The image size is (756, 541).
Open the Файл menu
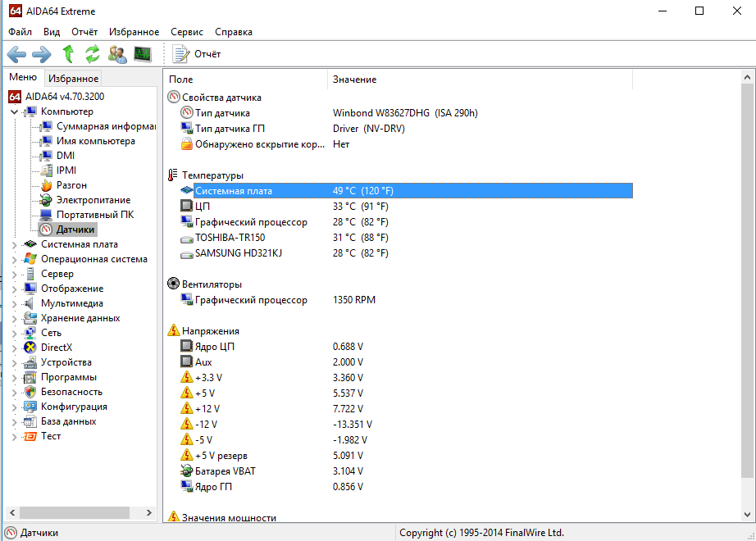point(20,32)
